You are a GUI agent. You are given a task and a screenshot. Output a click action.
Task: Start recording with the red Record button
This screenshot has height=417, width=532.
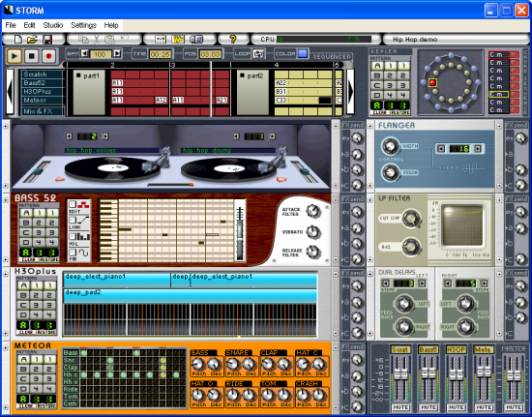[48, 56]
